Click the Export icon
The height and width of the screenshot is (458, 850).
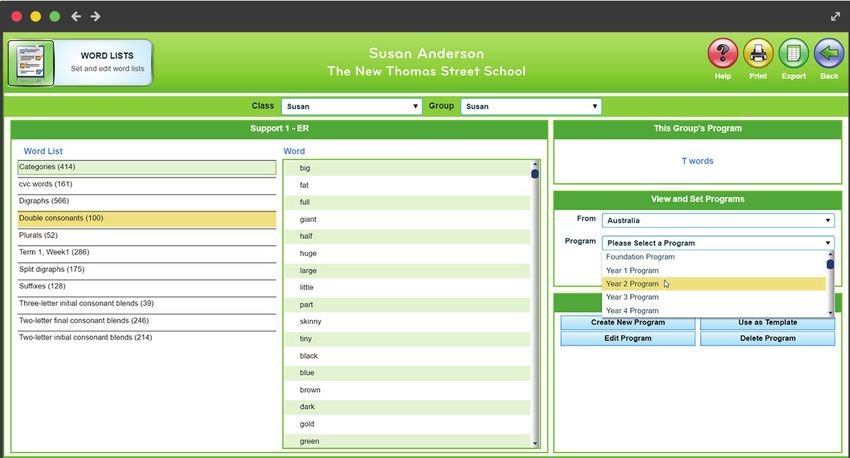click(794, 54)
